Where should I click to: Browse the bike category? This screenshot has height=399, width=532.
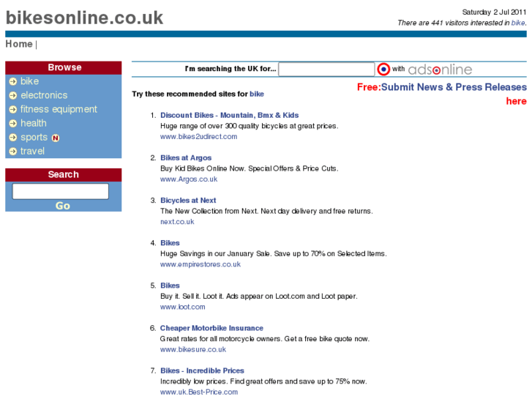tap(29, 81)
